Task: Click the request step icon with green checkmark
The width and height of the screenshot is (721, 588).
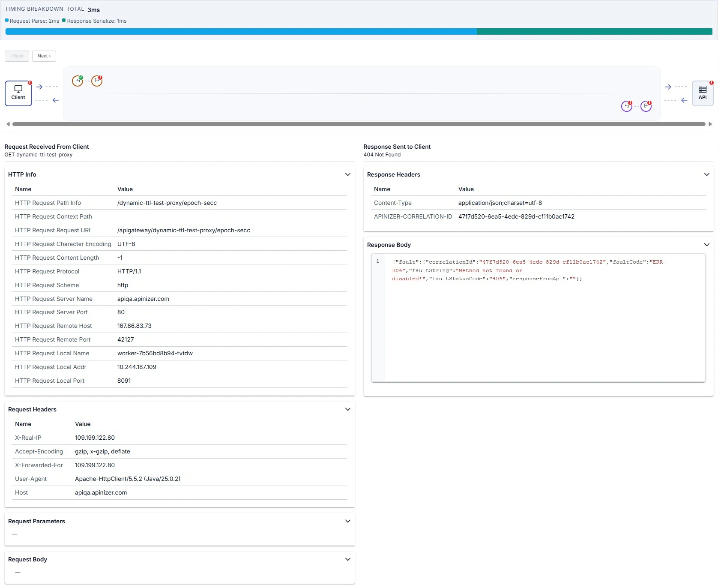Action: tap(78, 81)
